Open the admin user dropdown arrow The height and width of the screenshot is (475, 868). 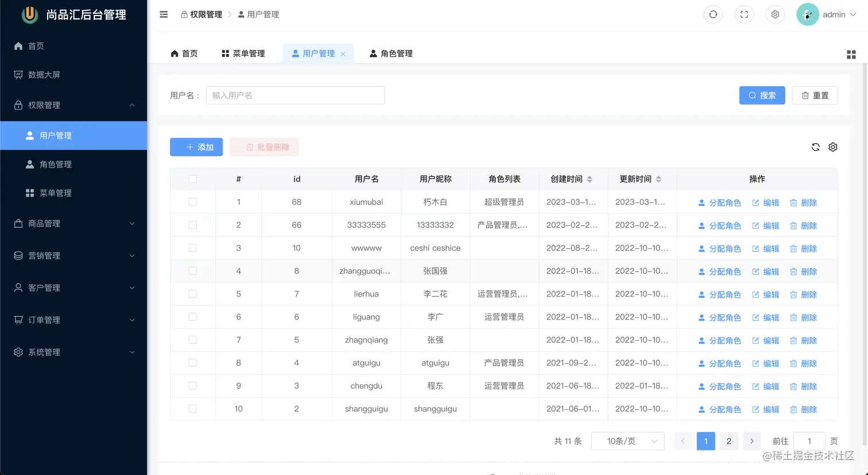853,15
